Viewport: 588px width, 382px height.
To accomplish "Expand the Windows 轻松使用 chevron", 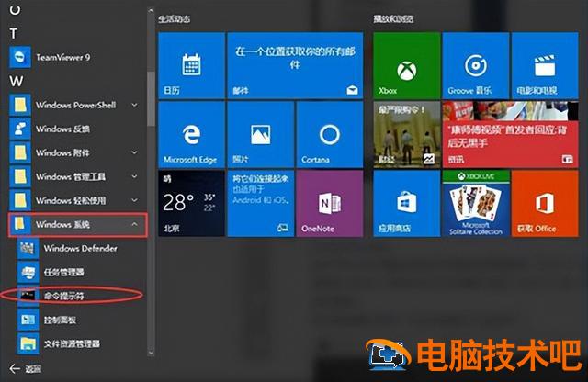I will point(134,200).
